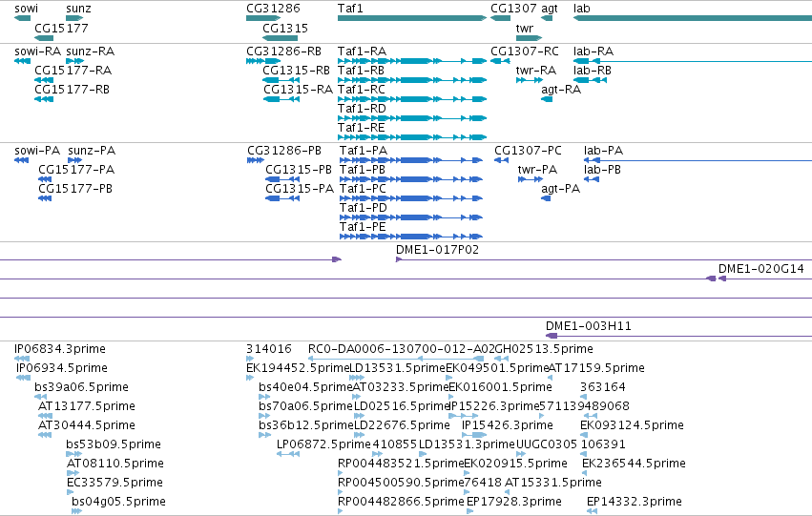Select the Taf1-PA protein label

(x=364, y=151)
